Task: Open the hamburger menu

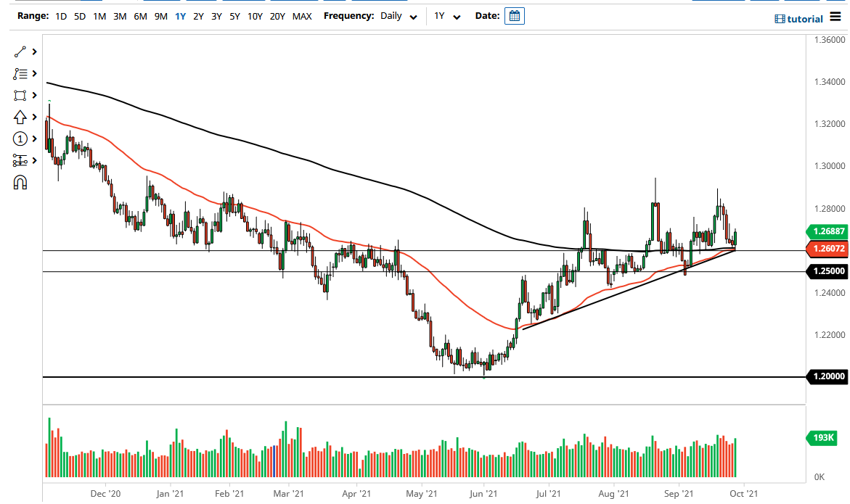Action: (836, 17)
